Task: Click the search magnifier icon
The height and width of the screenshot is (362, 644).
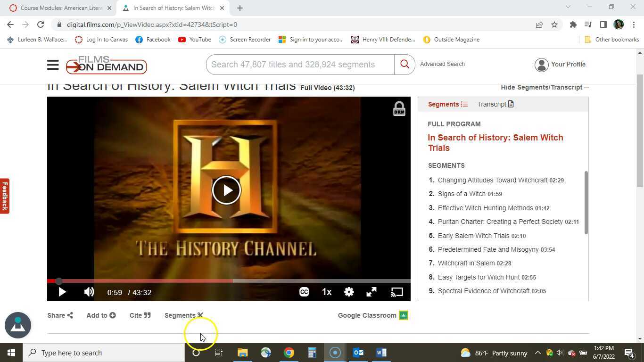Action: 404,64
